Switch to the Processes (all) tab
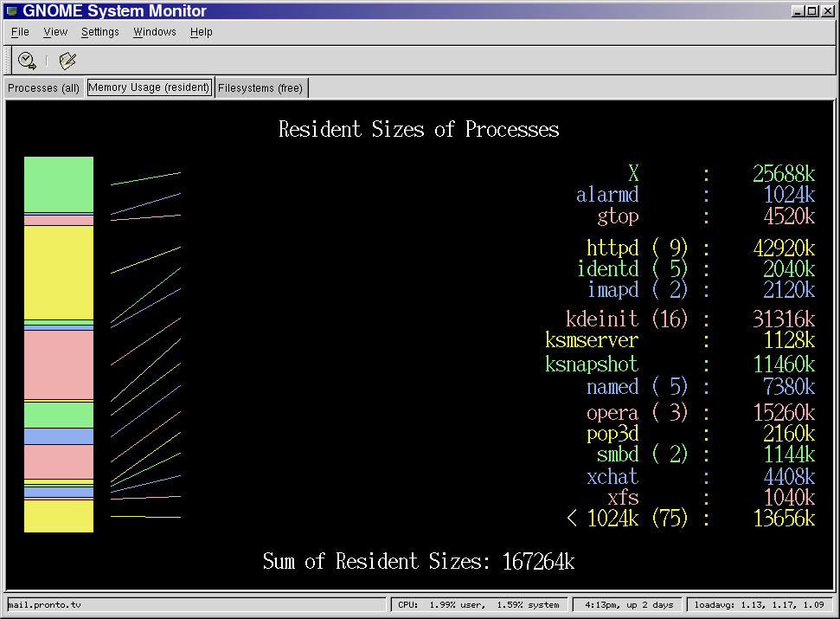The height and width of the screenshot is (619, 840). point(43,88)
